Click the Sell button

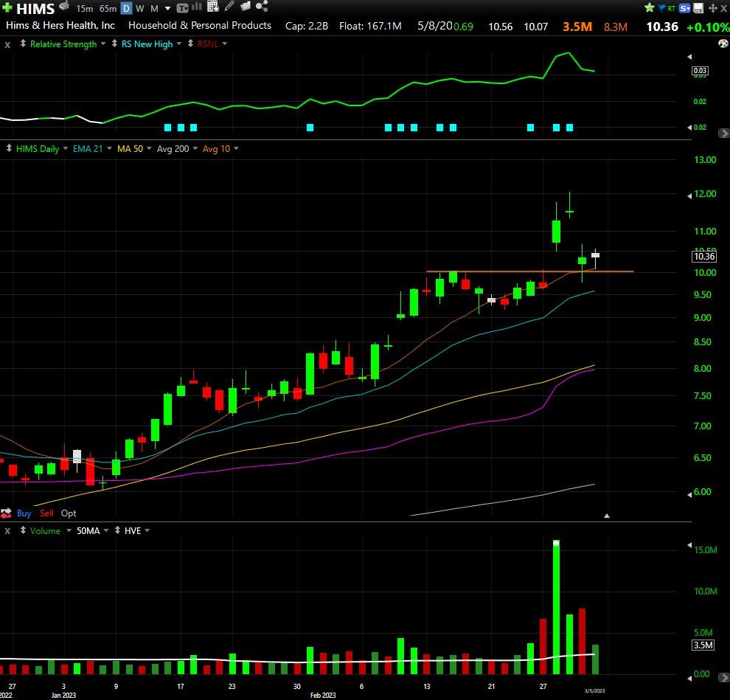pos(46,513)
